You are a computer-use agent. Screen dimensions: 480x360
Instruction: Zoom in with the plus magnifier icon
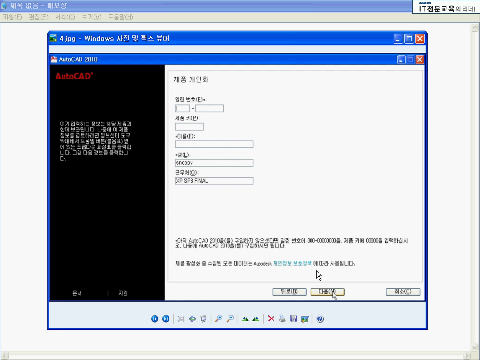[x=218, y=319]
